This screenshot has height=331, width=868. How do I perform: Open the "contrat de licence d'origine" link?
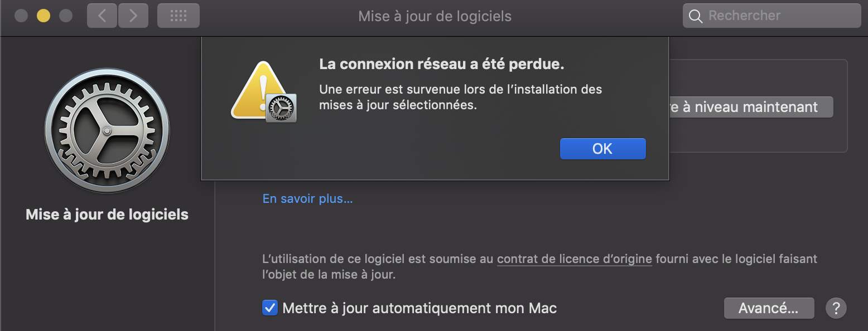574,259
